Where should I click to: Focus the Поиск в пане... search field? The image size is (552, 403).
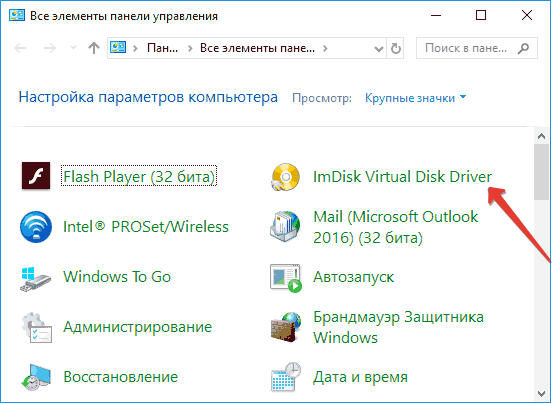pos(477,48)
